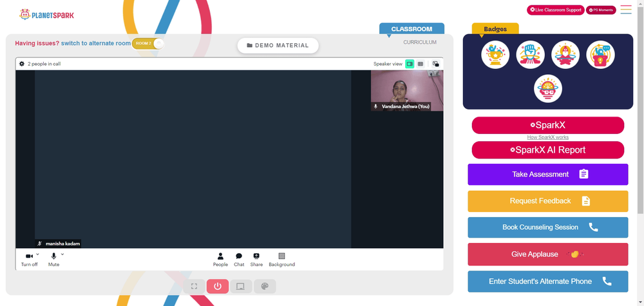Click the red power button
The width and height of the screenshot is (644, 306).
(x=218, y=286)
